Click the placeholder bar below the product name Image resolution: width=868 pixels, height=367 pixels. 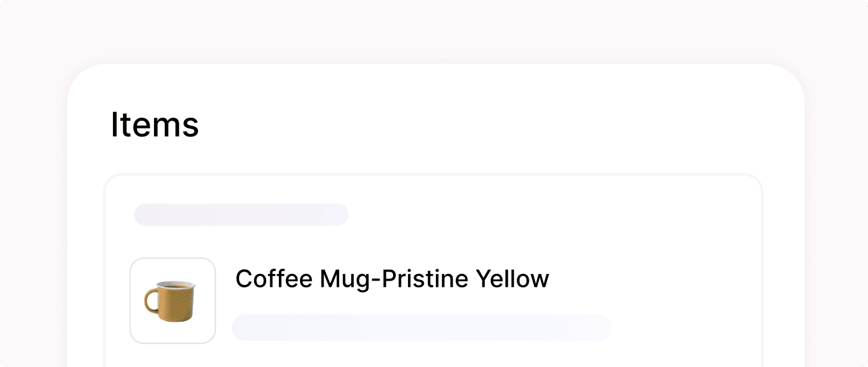point(421,328)
